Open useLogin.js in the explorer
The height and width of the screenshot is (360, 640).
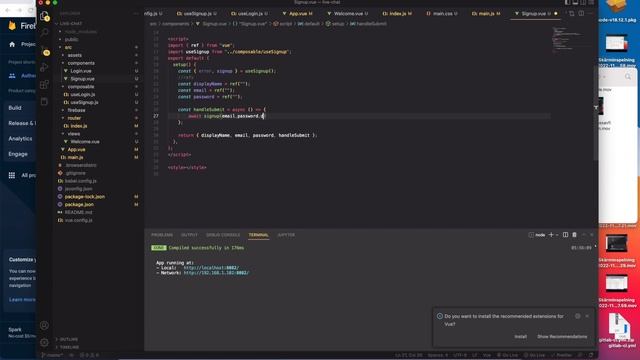point(83,94)
